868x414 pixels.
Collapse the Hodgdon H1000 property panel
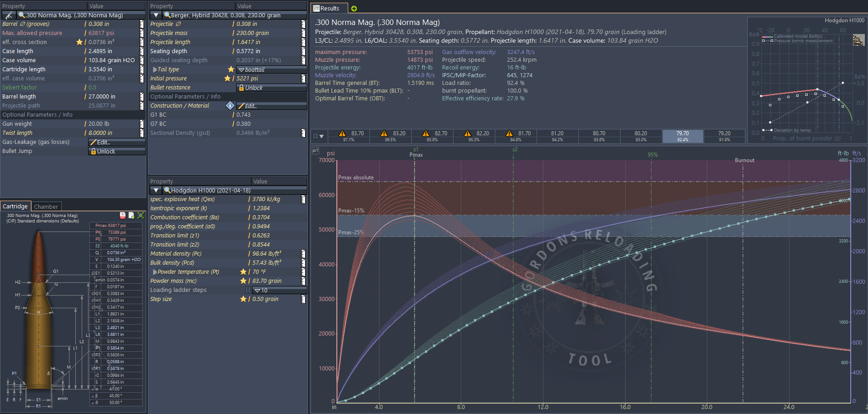coord(156,190)
